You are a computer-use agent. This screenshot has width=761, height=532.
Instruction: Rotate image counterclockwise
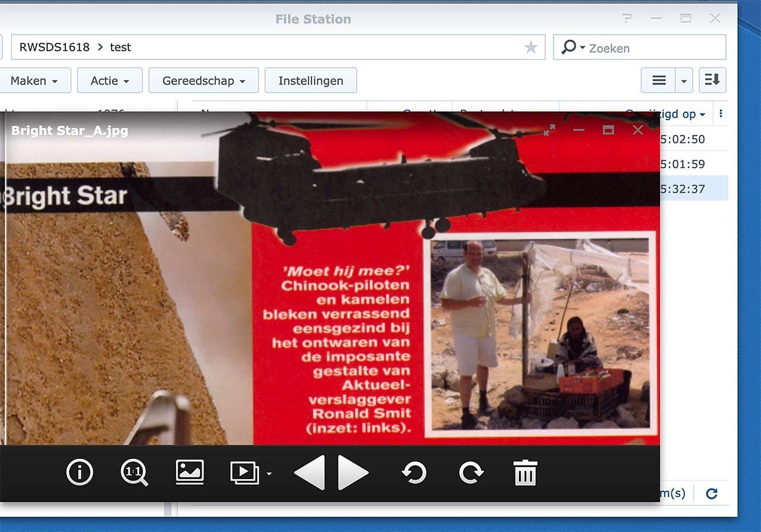[x=414, y=473]
